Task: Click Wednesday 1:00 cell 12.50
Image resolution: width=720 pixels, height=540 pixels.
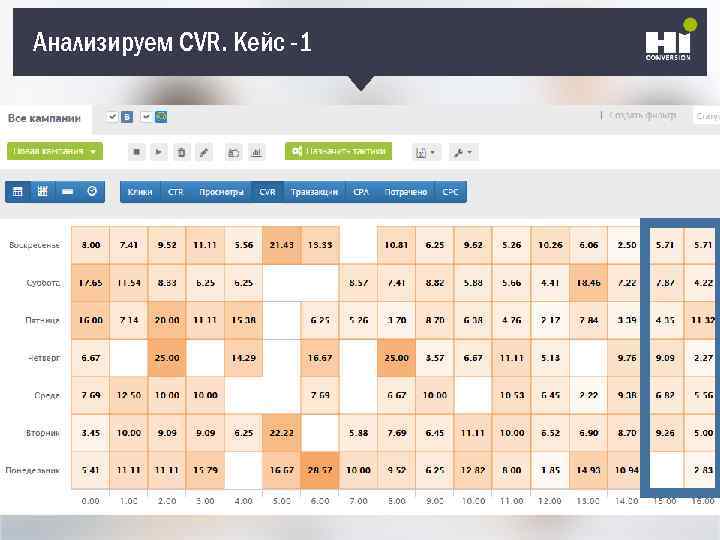Action: [x=129, y=395]
